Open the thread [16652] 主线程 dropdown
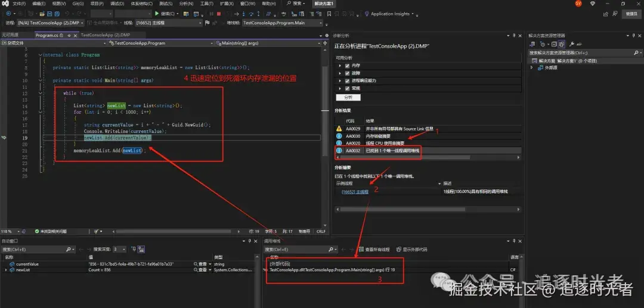 point(168,23)
